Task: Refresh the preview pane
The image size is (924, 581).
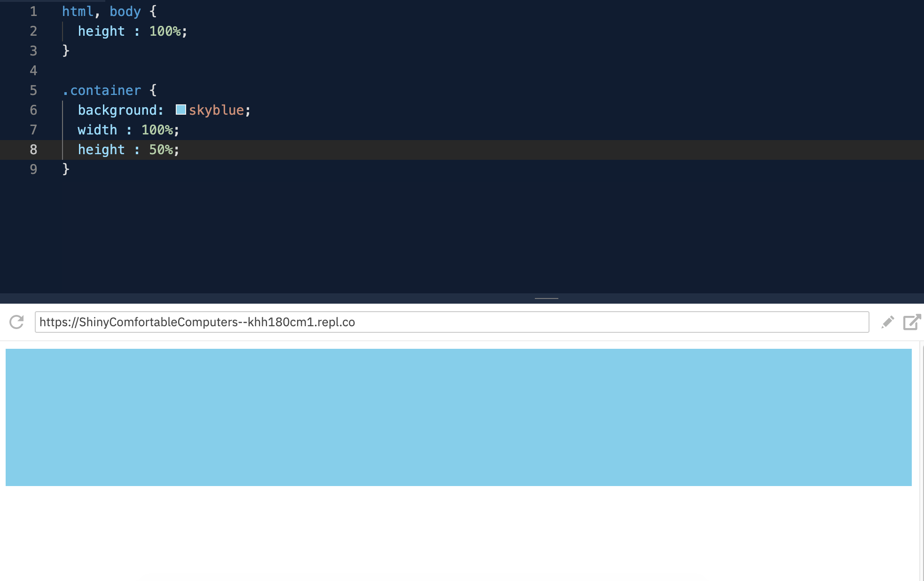Action: (x=16, y=322)
